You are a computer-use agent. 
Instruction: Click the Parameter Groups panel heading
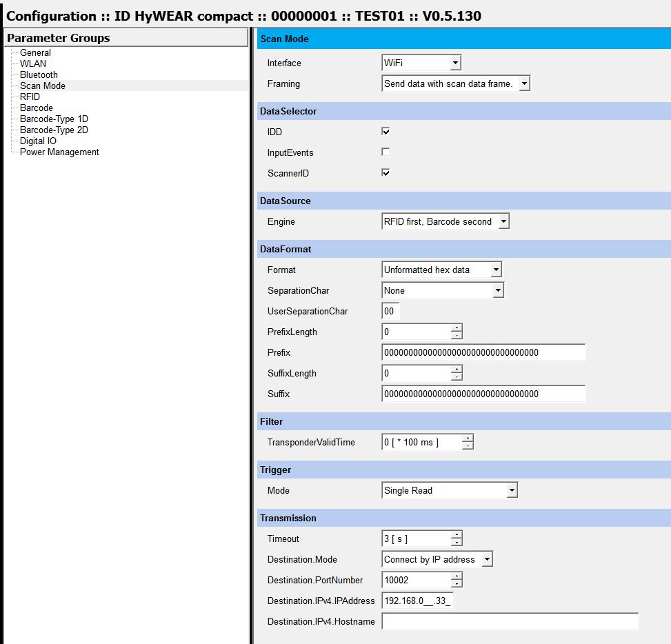coord(126,38)
